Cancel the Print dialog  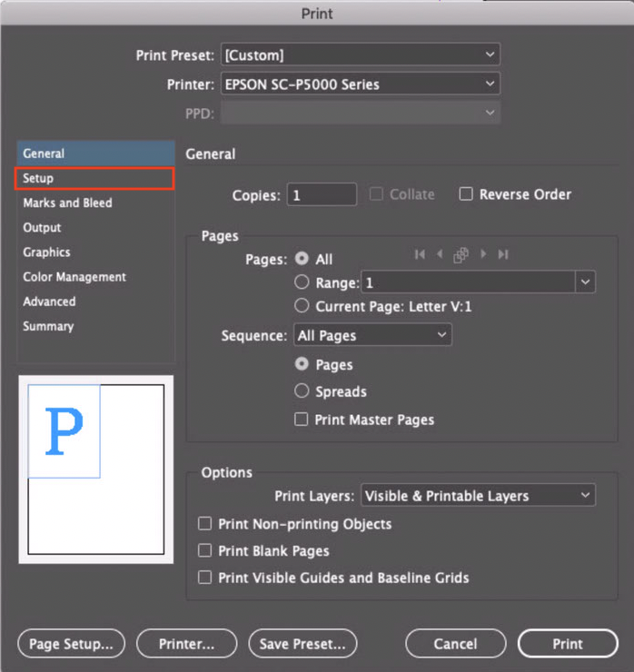point(455,643)
